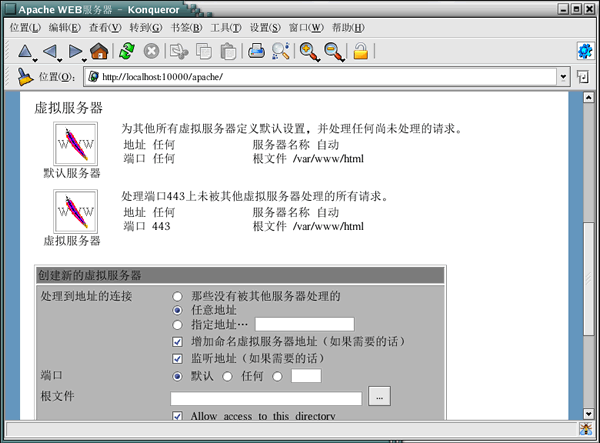Click the vertical scrollbar thumb

point(588,279)
